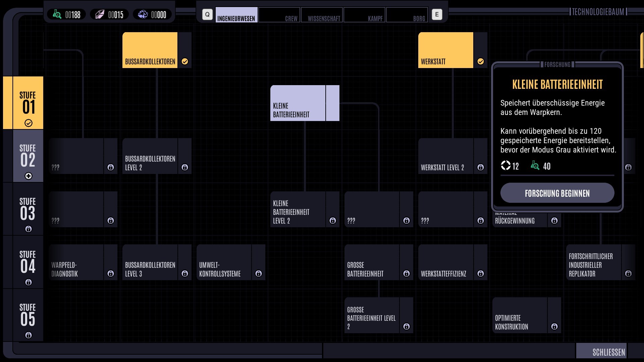This screenshot has width=644, height=362.
Task: Expand Stufe 02 with plus icon
Action: 29,176
